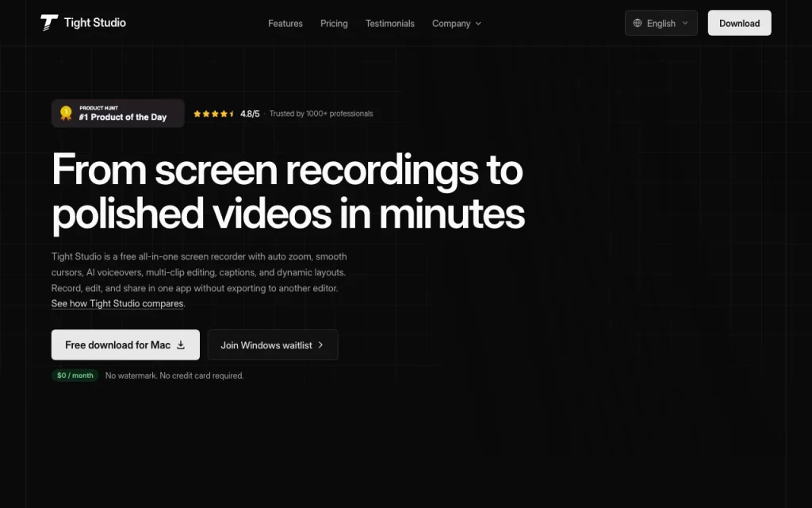Click the Product Hunt medal icon
The image size is (812, 508).
66,113
